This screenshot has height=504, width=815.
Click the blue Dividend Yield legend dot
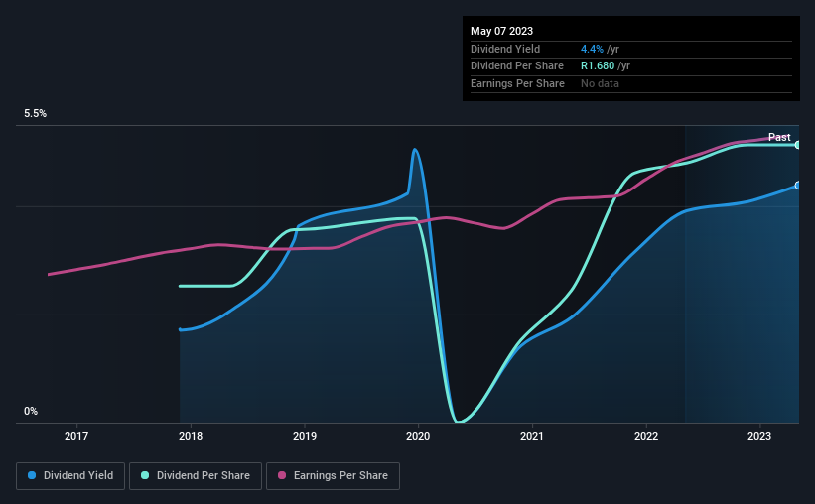pos(32,475)
